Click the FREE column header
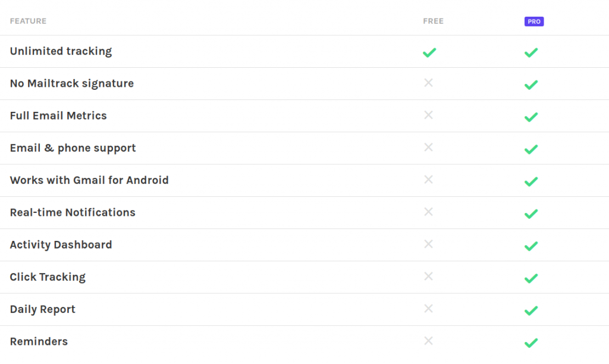609x364 pixels. [433, 21]
